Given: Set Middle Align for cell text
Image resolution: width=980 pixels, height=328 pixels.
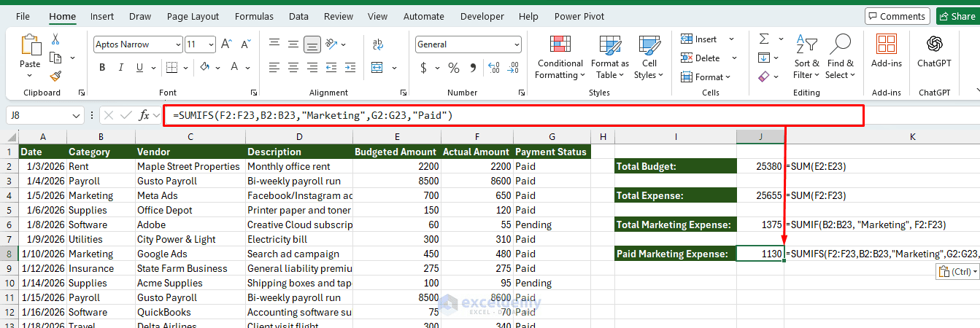Looking at the screenshot, I should coord(293,44).
